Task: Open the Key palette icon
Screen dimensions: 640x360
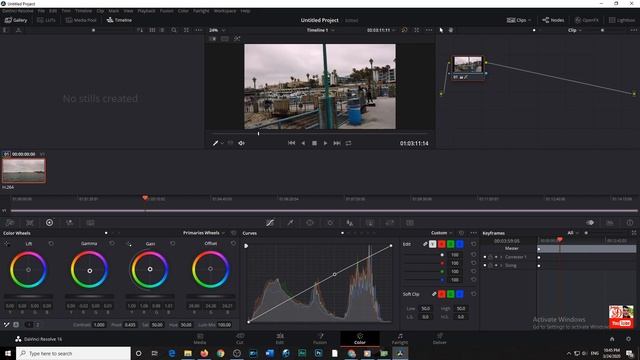Action: point(370,222)
